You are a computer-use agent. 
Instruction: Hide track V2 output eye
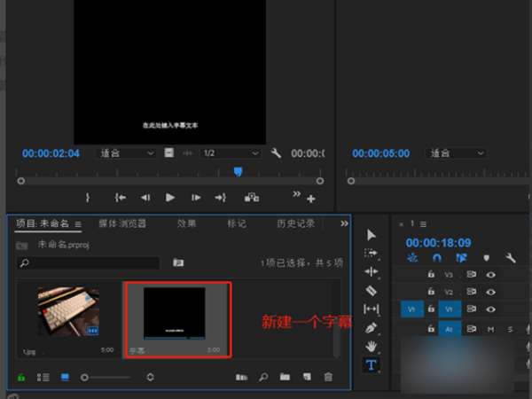(x=490, y=292)
